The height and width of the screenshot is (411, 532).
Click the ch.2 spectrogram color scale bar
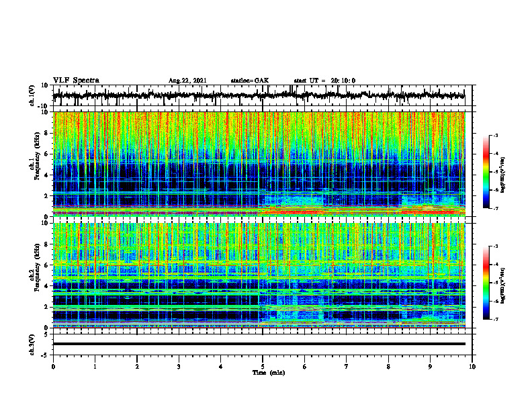point(486,283)
